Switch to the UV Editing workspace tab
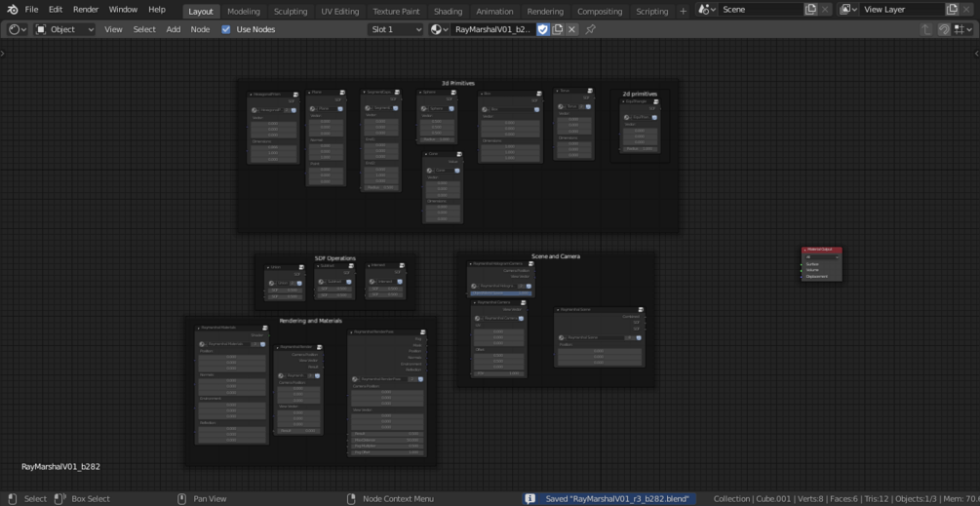Viewport: 980px width, 506px height. pyautogui.click(x=340, y=12)
